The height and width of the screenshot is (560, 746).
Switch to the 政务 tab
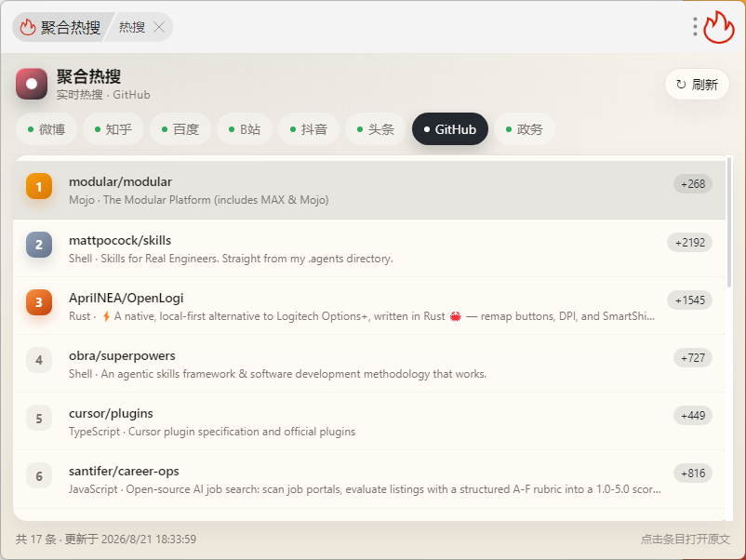(525, 129)
